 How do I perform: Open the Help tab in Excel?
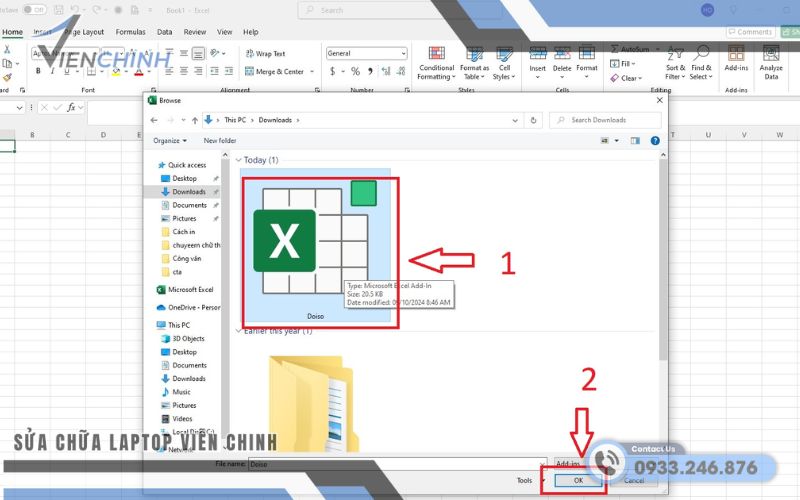click(x=251, y=32)
